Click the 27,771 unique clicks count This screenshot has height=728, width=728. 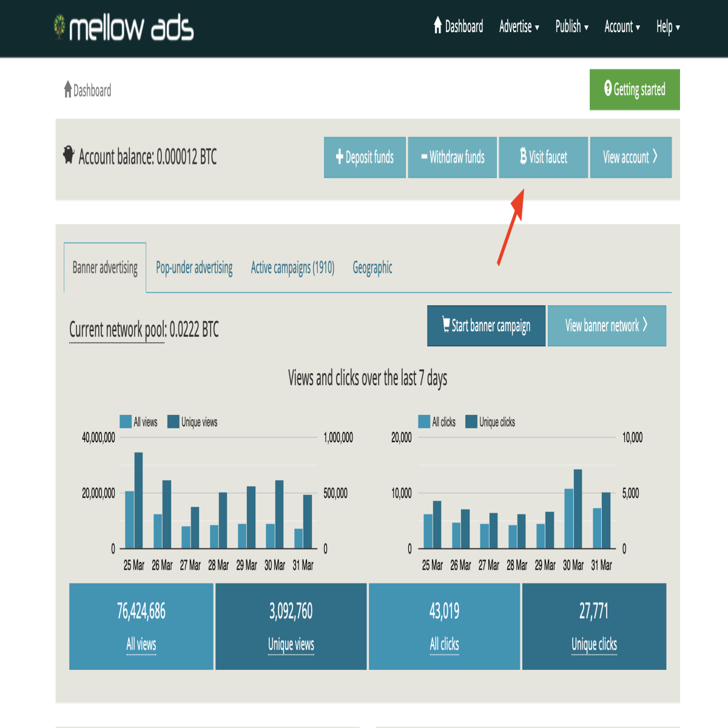[594, 611]
